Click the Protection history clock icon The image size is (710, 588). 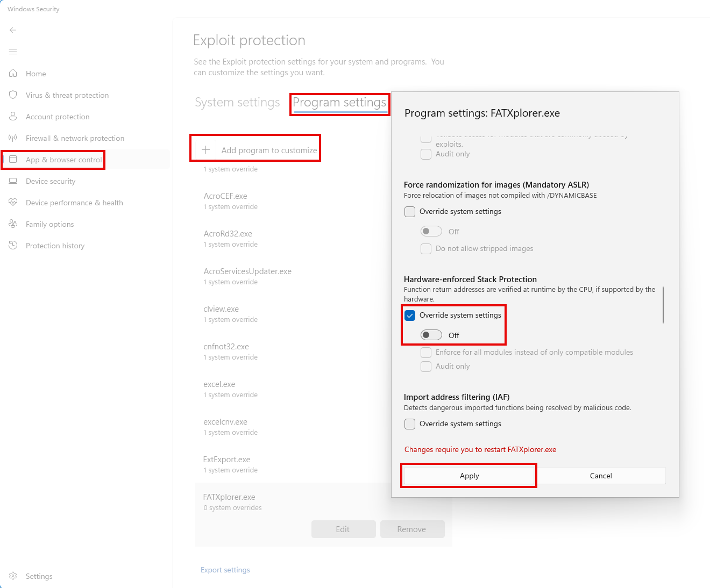click(x=13, y=245)
